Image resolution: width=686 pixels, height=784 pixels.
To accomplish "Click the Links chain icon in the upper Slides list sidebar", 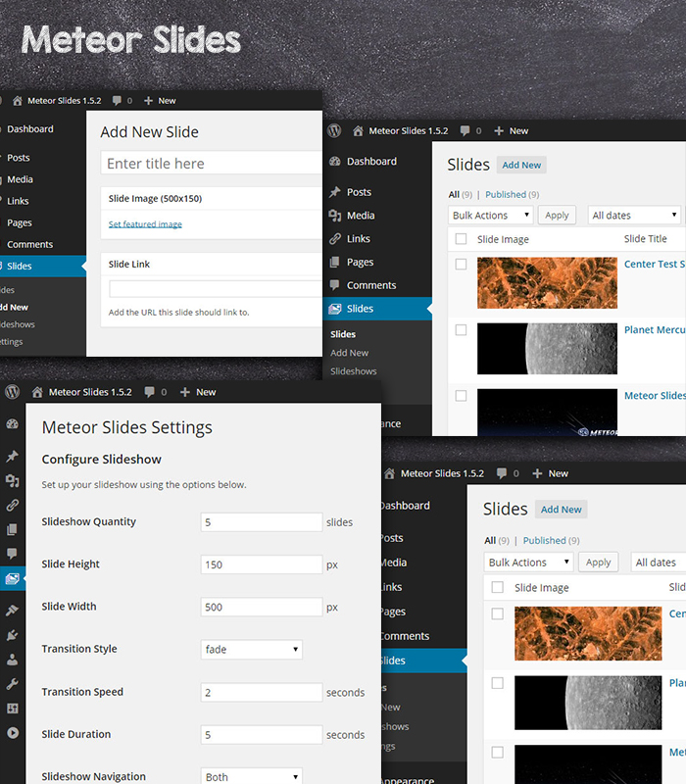I will pyautogui.click(x=334, y=238).
